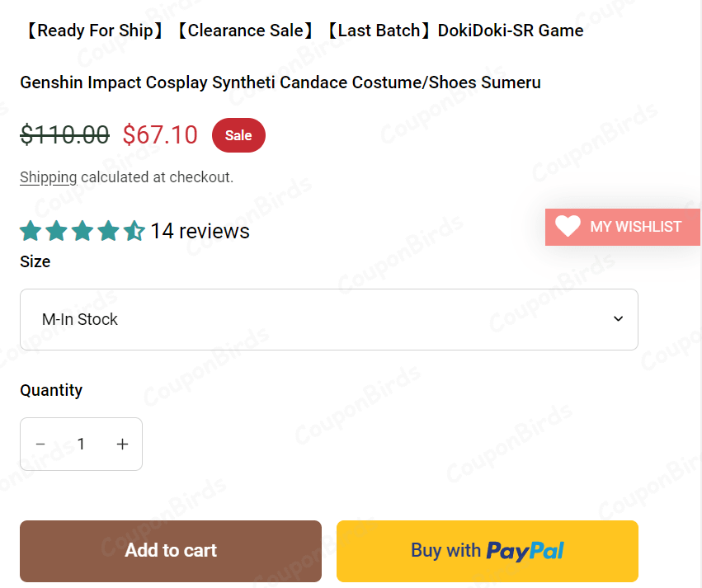
Task: Click inside the quantity input field
Action: coord(81,444)
